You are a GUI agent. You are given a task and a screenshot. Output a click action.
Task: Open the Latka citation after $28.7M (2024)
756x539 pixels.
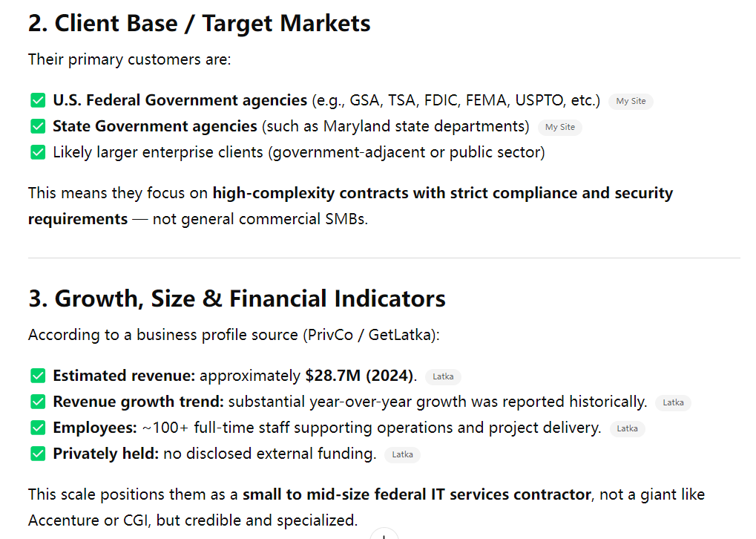point(443,376)
